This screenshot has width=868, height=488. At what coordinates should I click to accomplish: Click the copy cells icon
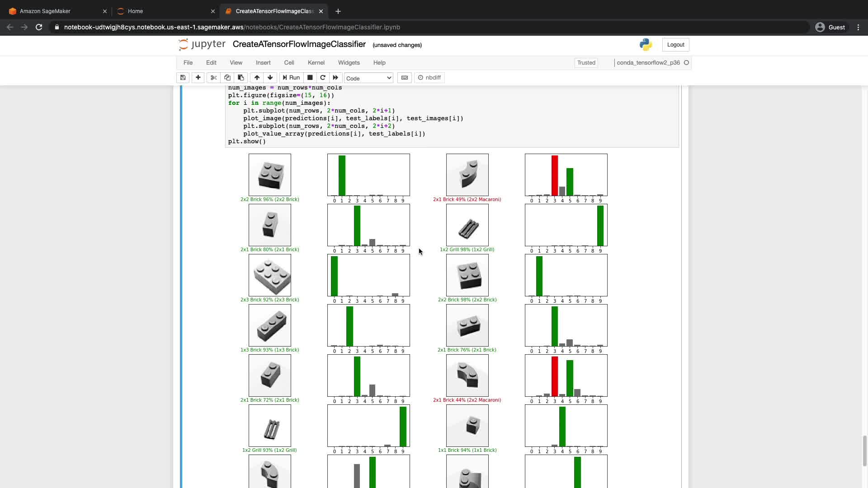point(227,78)
